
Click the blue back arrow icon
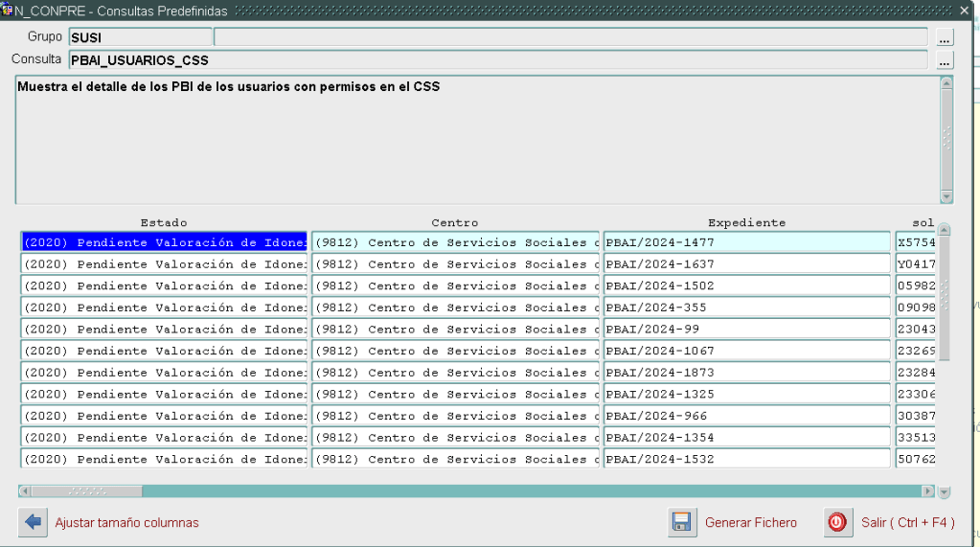coord(33,522)
